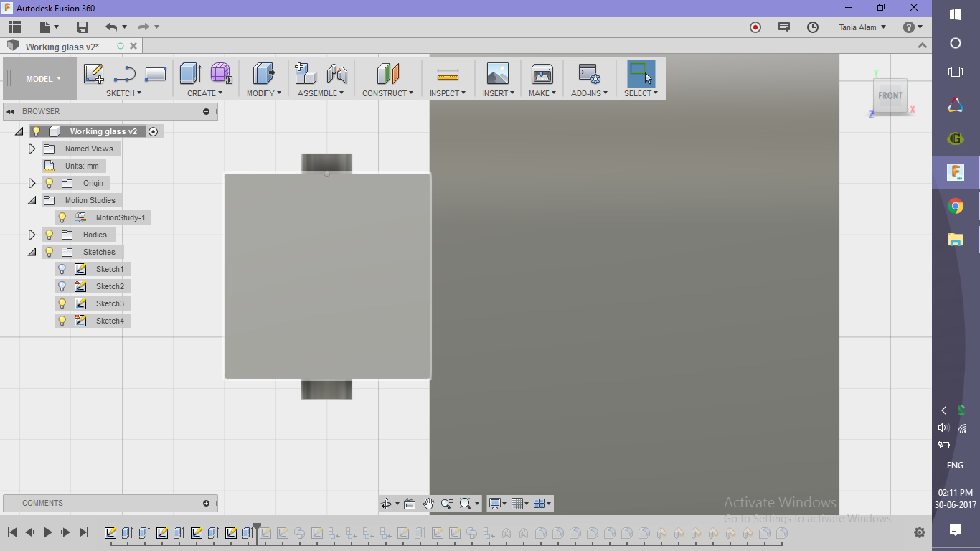Jump to the timeline beginning

point(12,532)
